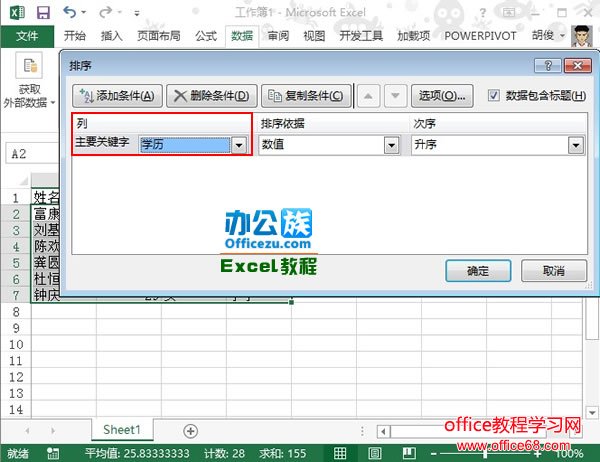Screen dimensions: 600x462
Task: Expand the 排序依据 数值 dropdown
Action: pos(391,145)
